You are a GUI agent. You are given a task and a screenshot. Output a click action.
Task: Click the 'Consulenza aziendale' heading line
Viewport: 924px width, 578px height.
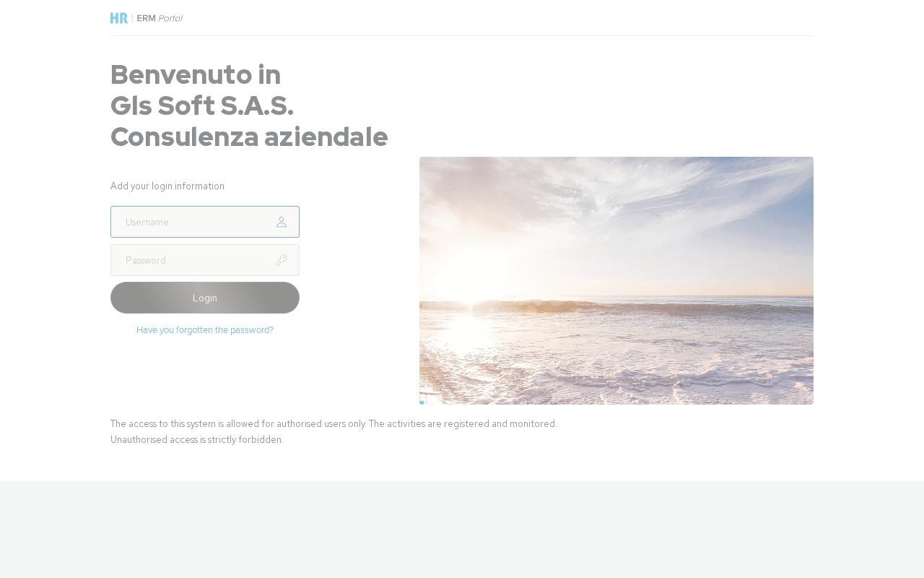click(249, 137)
